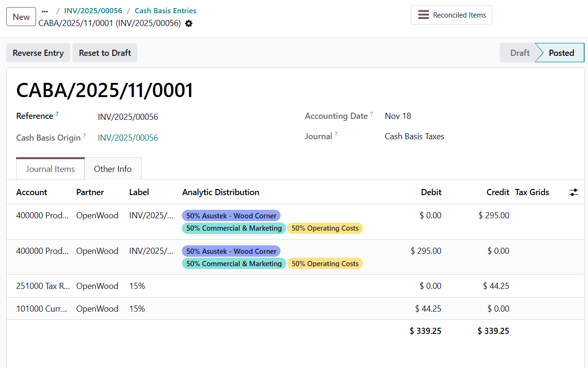Image resolution: width=588 pixels, height=368 pixels.
Task: Open the record settings gear icon
Action: [188, 23]
